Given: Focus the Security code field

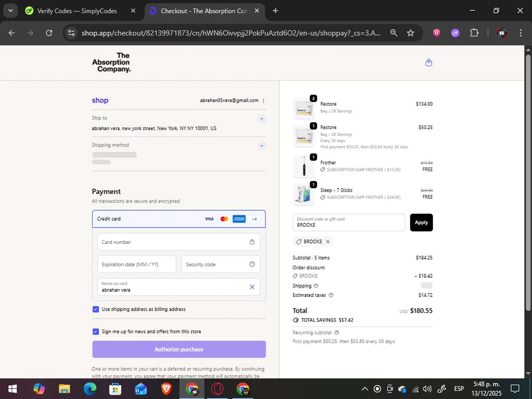Looking at the screenshot, I should [x=221, y=264].
